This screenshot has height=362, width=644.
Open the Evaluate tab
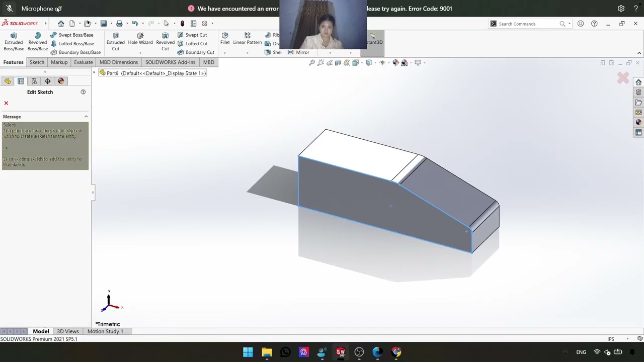point(84,62)
